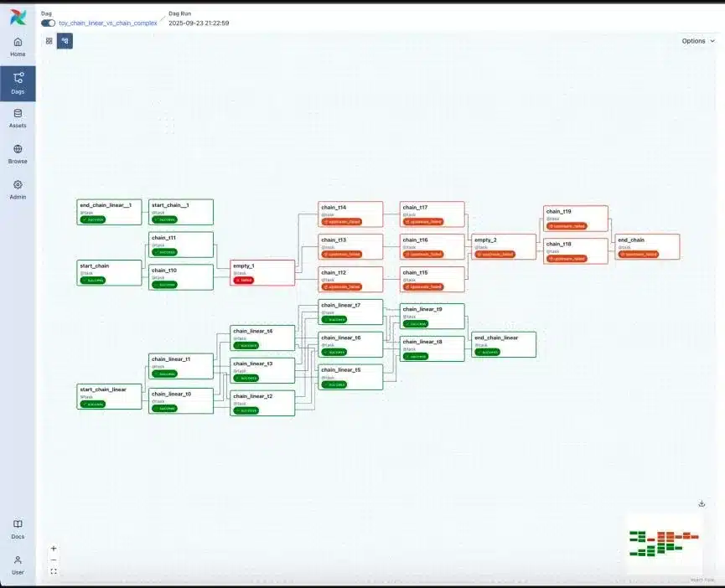The width and height of the screenshot is (725, 588).
Task: Click the Airflow pinwheel logo
Action: tap(18, 18)
